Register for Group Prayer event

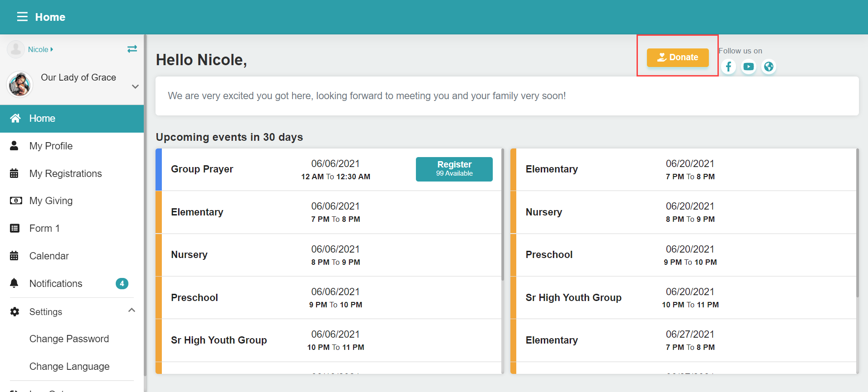click(x=454, y=169)
